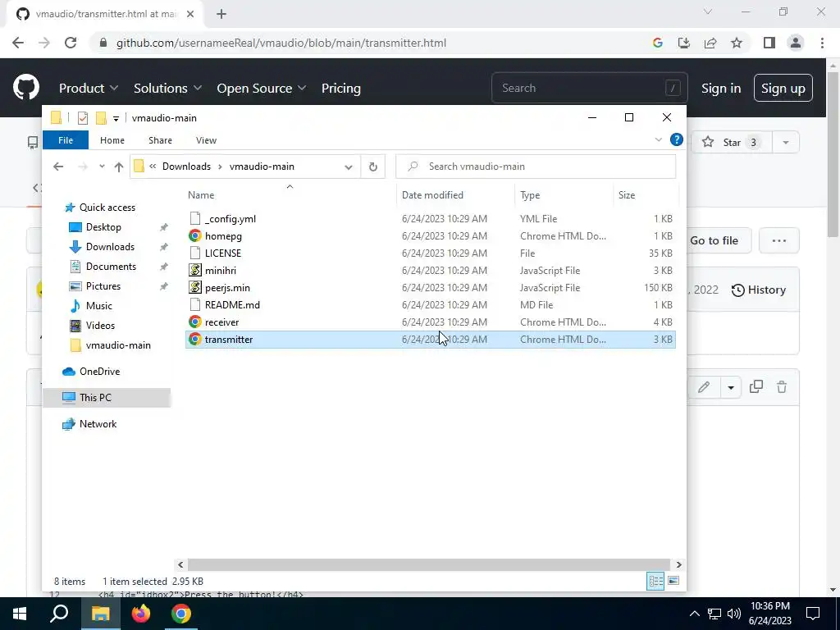
Task: Switch to large icons view in Explorer
Action: pyautogui.click(x=673, y=582)
